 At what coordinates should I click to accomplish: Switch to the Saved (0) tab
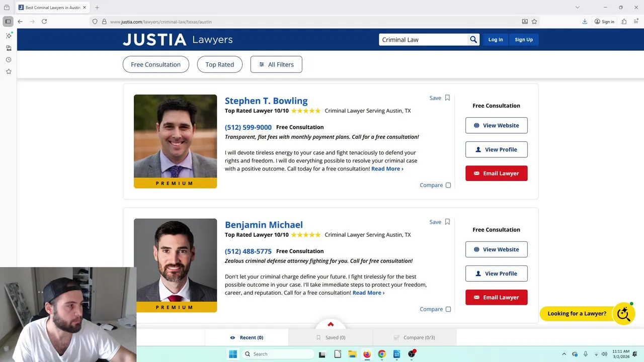point(331,337)
